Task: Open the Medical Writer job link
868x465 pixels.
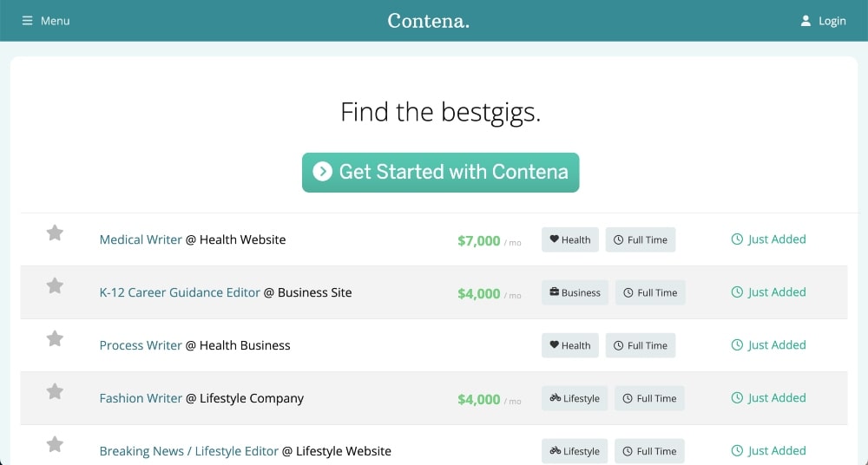Action: [141, 239]
